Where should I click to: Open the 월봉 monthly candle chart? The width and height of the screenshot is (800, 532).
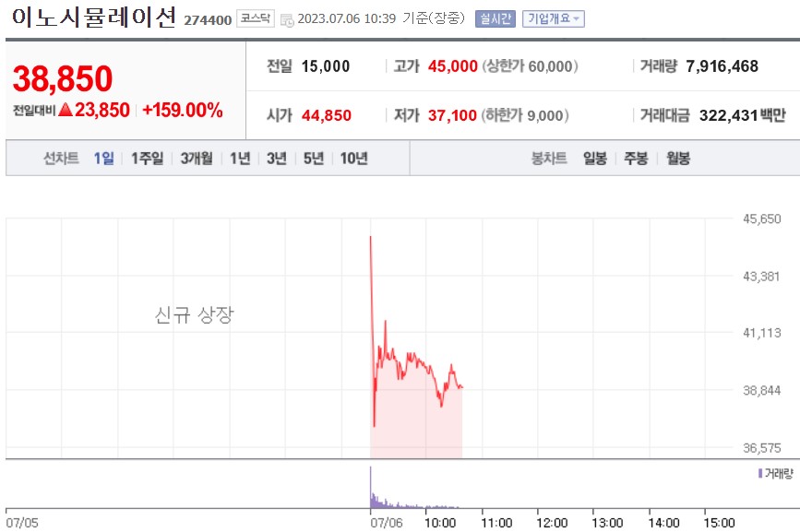pyautogui.click(x=677, y=158)
